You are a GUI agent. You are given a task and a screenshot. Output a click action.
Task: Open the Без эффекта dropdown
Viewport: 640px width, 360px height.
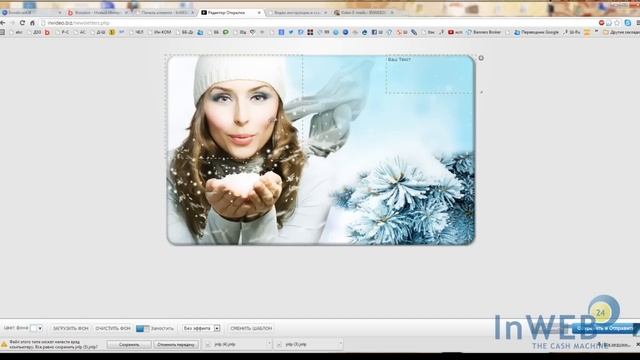point(202,328)
